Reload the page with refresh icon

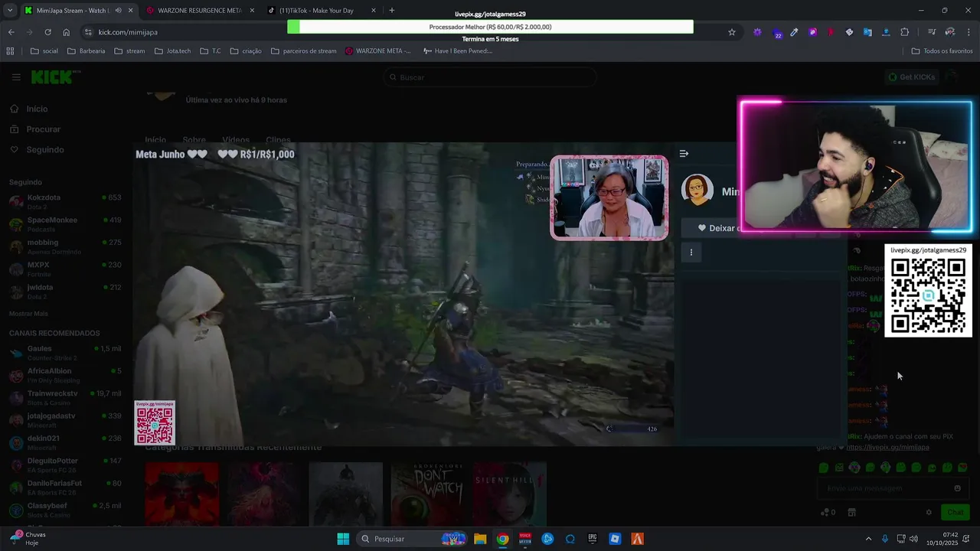(x=47, y=32)
